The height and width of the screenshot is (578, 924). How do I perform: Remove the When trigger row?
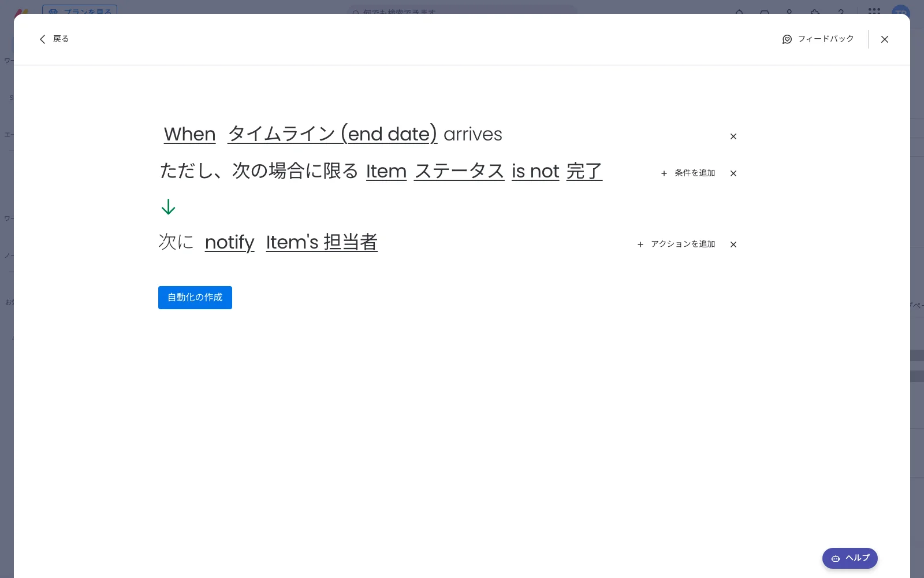pyautogui.click(x=733, y=136)
